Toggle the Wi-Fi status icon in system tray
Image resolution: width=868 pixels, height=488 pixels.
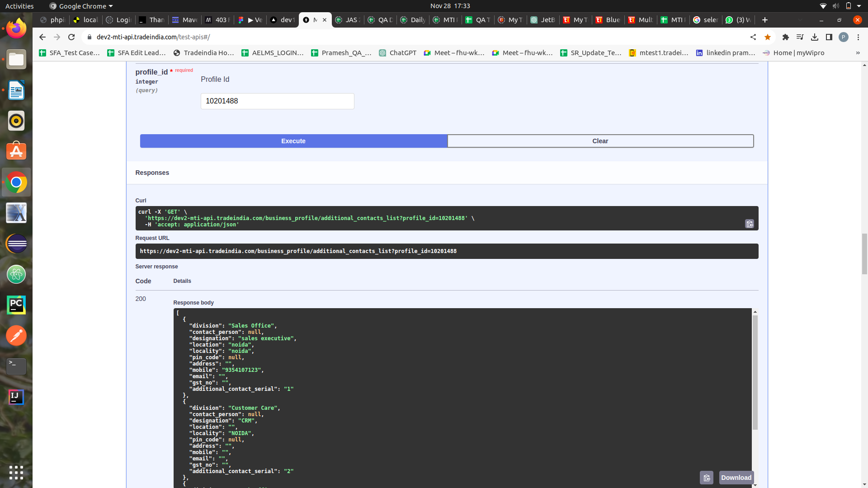(822, 6)
